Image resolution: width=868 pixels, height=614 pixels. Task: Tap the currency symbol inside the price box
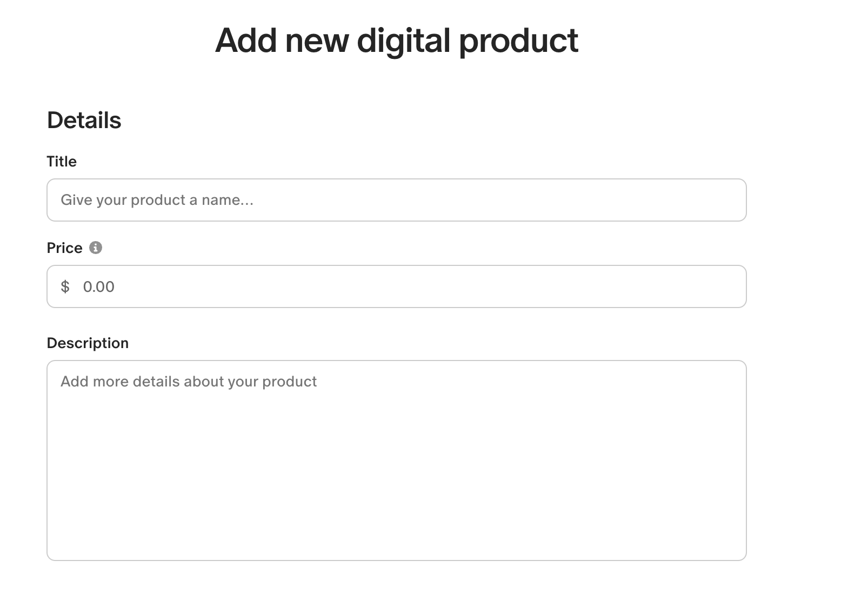(x=65, y=287)
